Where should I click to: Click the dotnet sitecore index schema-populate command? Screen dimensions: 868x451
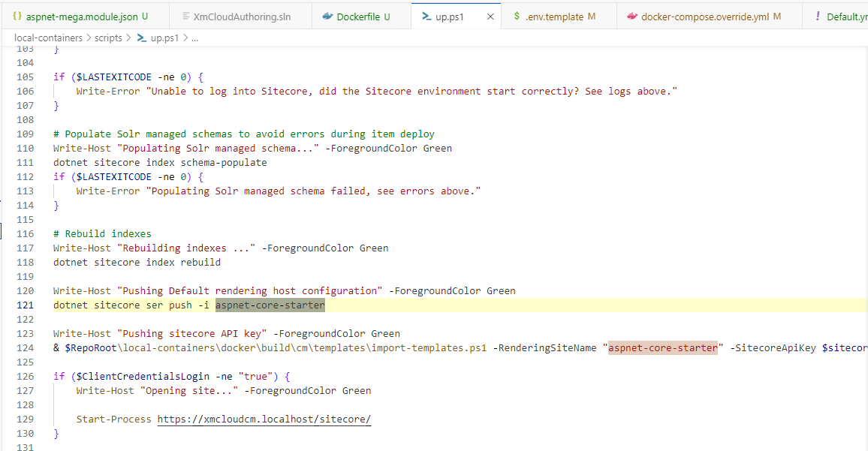coord(160,163)
